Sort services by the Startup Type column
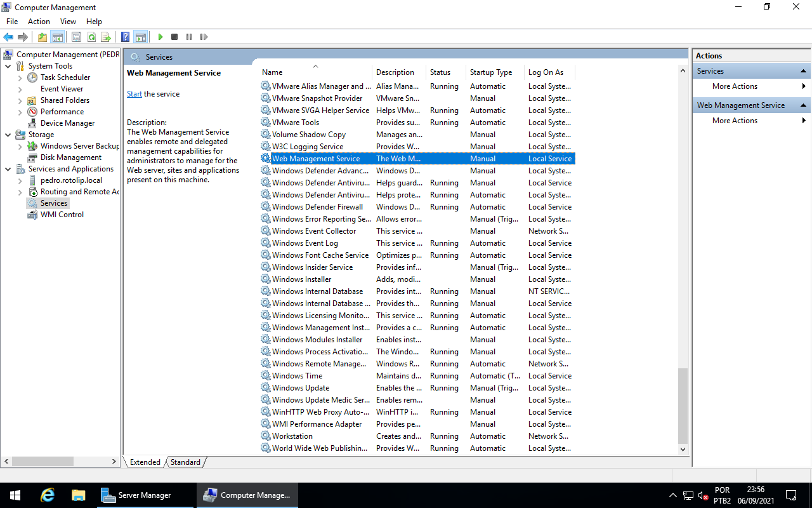812x508 pixels. pyautogui.click(x=490, y=72)
